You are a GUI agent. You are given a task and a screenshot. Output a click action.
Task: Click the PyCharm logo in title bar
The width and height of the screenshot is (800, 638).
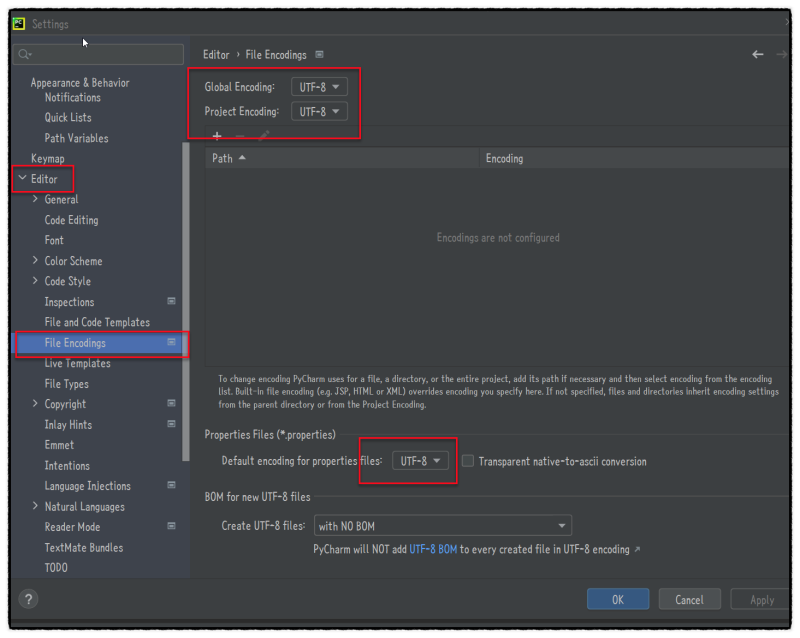point(19,23)
